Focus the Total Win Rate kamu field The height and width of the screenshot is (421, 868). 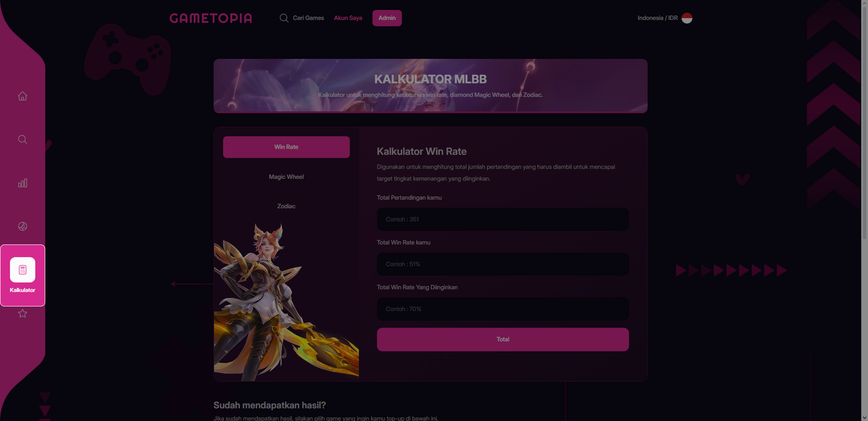(503, 264)
